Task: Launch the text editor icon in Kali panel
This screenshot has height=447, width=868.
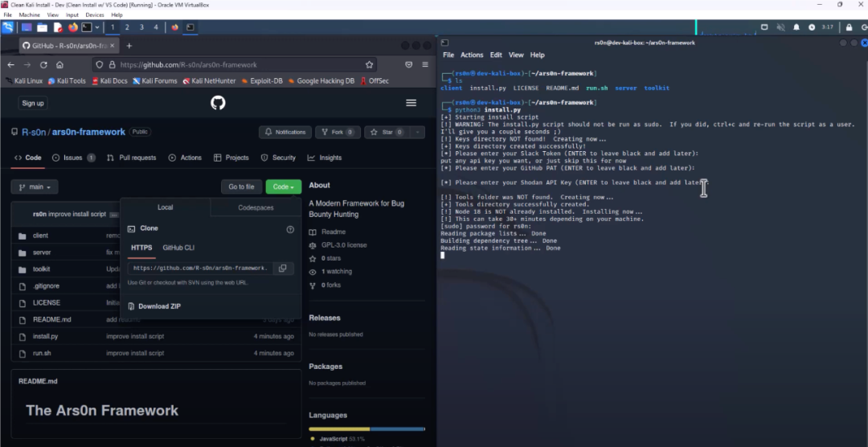Action: (58, 27)
